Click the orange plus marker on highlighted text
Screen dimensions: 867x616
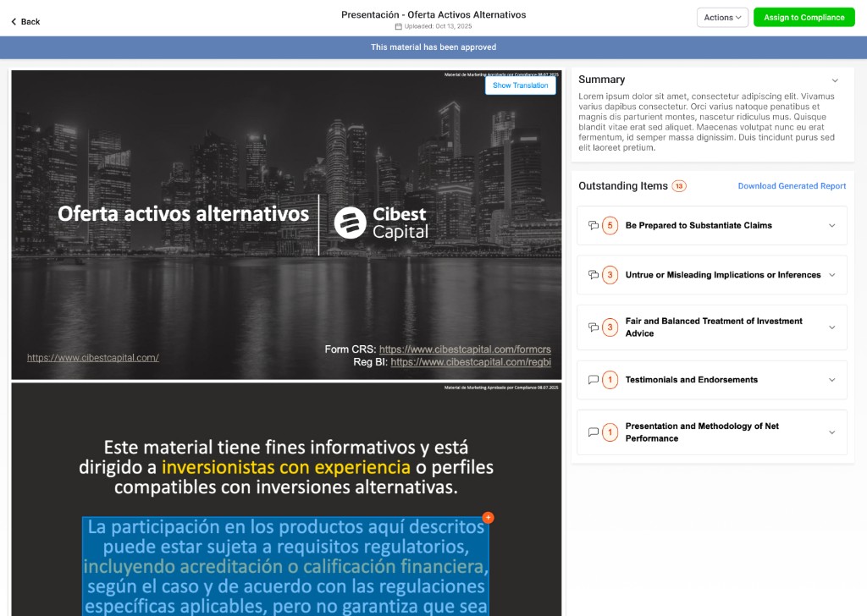pos(488,518)
